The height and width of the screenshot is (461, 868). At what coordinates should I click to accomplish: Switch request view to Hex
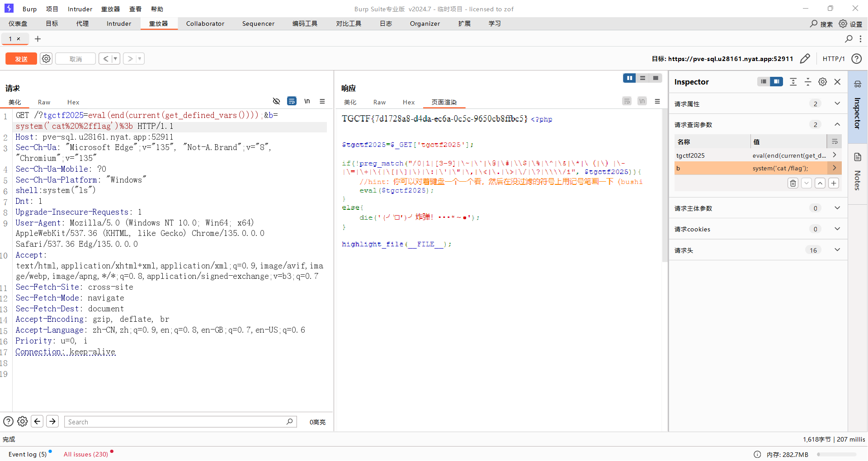click(x=73, y=102)
